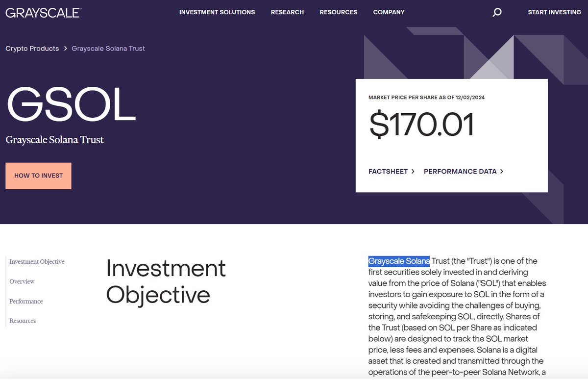Viewport: 588px width, 380px height.
Task: Click the GSOL ticker heading
Action: click(71, 104)
